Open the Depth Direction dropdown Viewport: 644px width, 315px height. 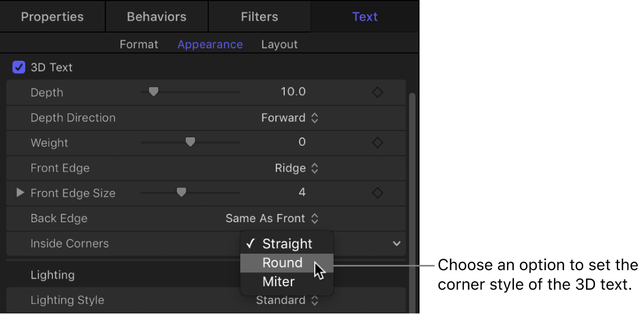[x=290, y=118]
